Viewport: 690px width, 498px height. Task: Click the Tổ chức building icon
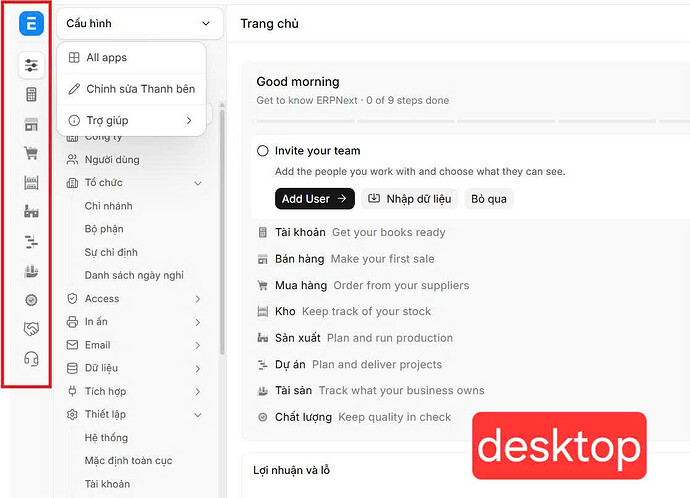[x=72, y=183]
